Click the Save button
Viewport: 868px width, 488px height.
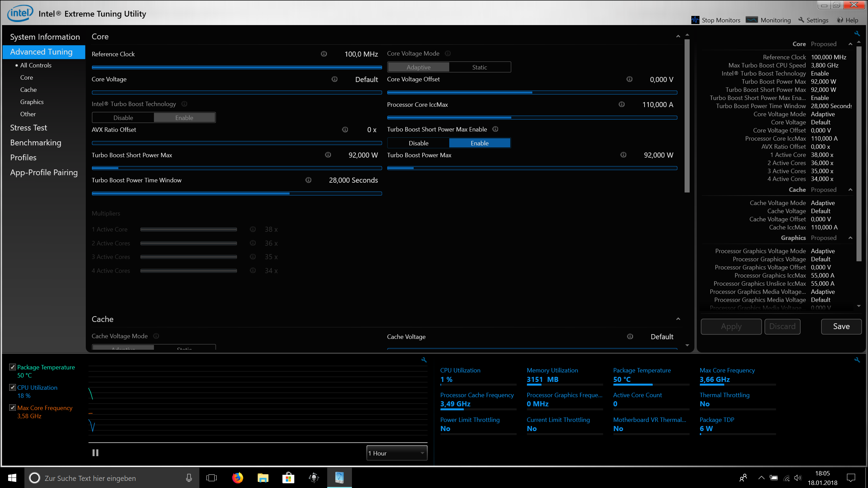coord(841,326)
